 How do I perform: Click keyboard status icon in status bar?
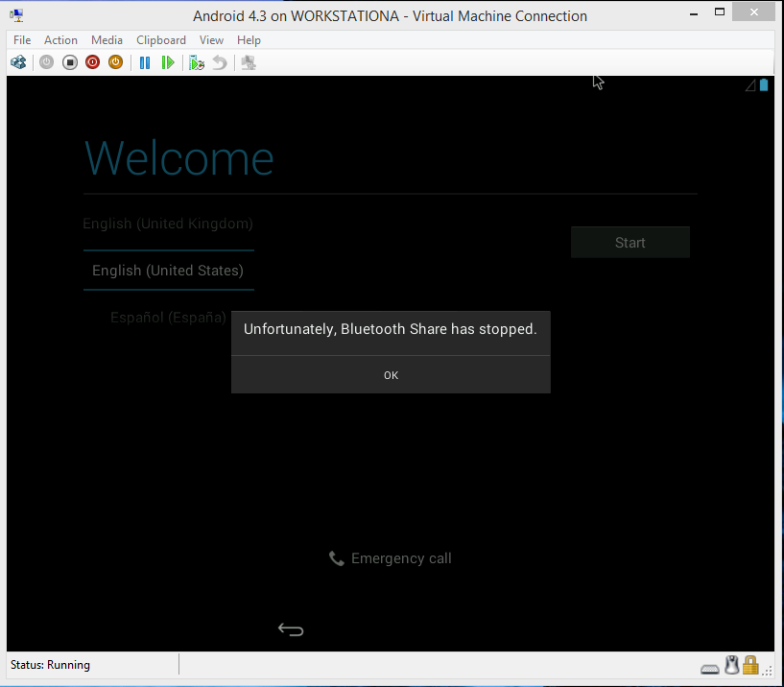pyautogui.click(x=709, y=669)
